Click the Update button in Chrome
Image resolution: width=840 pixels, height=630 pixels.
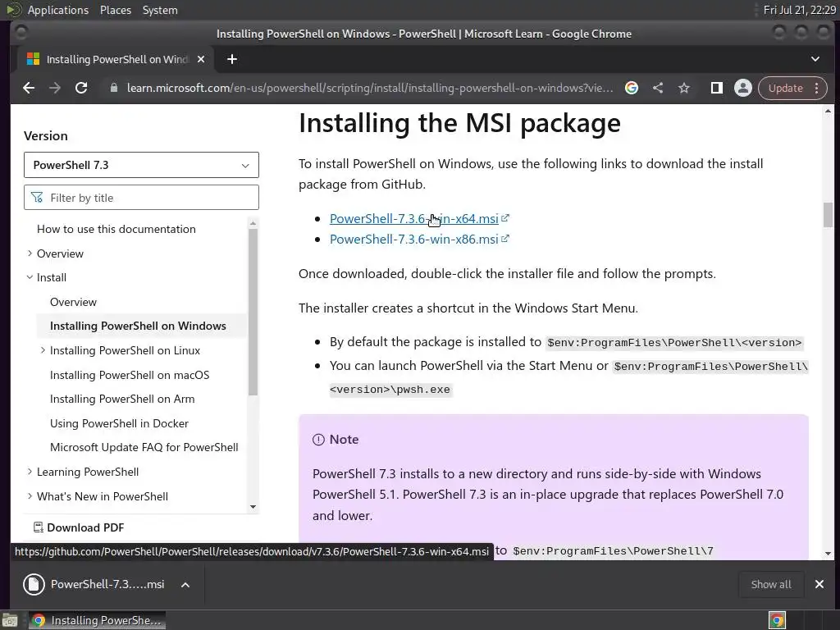785,88
